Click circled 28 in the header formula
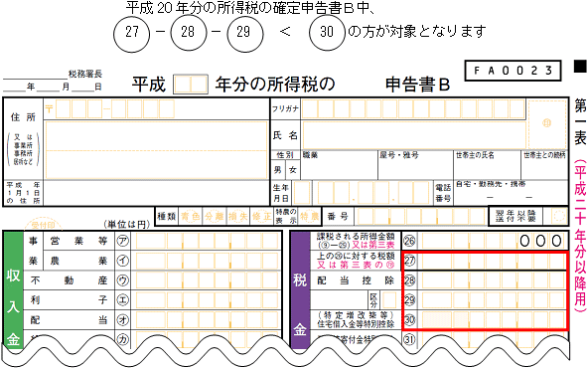588x368 pixels. tap(189, 33)
